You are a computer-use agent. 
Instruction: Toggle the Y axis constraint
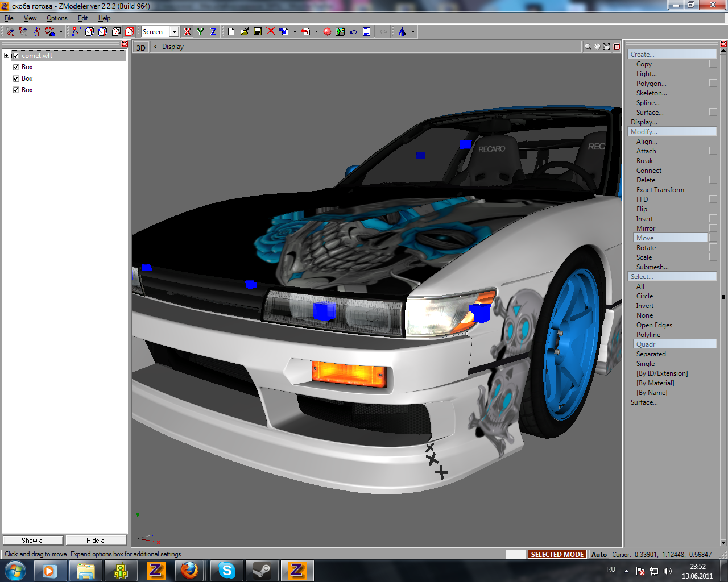200,32
